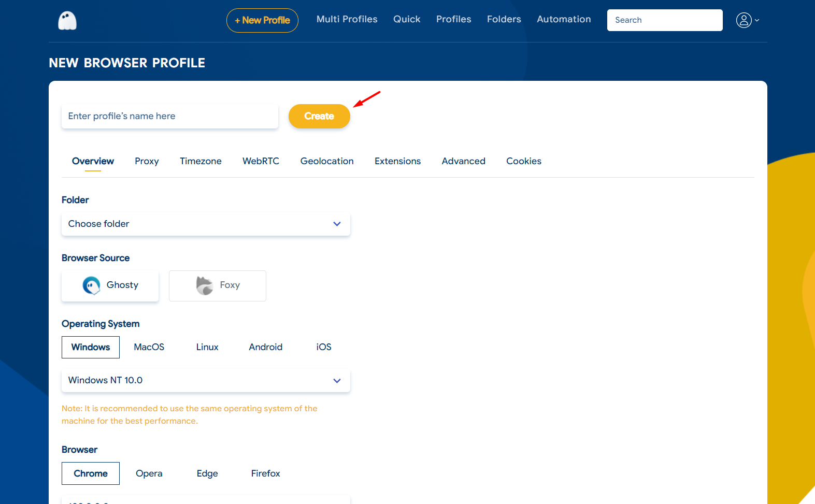
Task: Open Automation in the top navigation
Action: tap(564, 19)
